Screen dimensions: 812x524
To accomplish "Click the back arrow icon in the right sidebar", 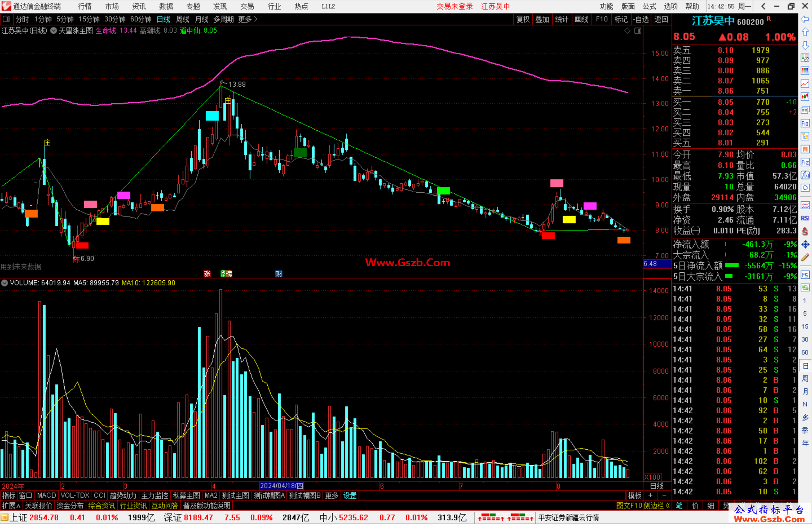I will (x=805, y=19).
